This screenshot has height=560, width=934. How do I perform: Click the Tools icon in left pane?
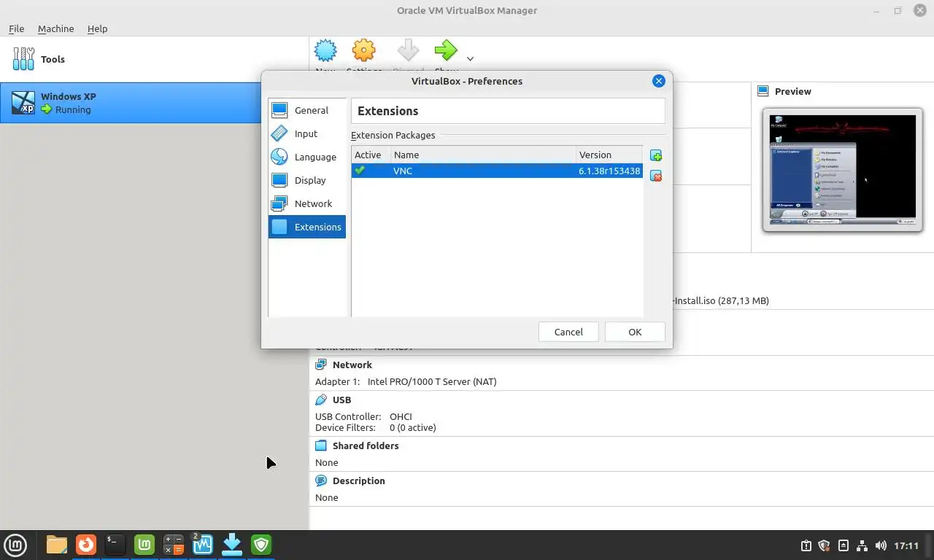tap(23, 59)
